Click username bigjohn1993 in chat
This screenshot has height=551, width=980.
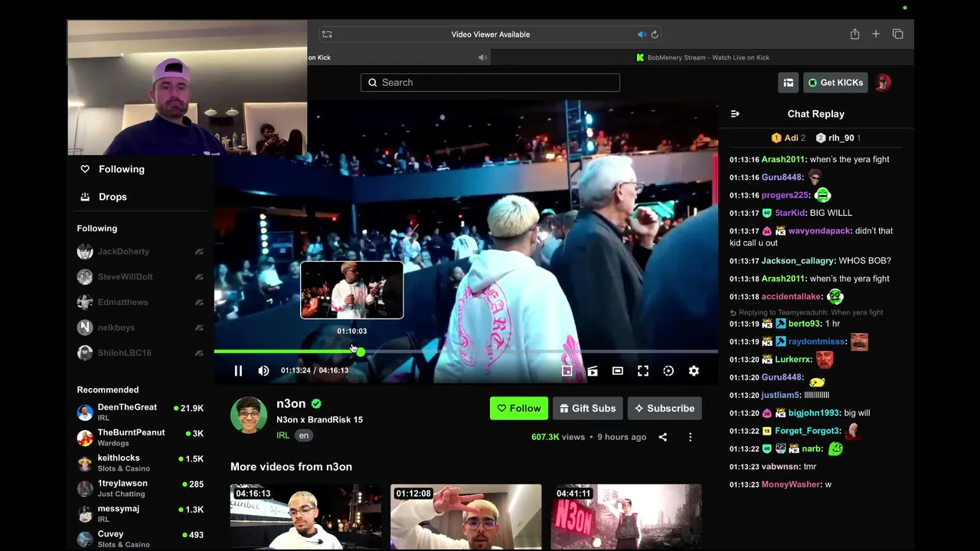815,413
